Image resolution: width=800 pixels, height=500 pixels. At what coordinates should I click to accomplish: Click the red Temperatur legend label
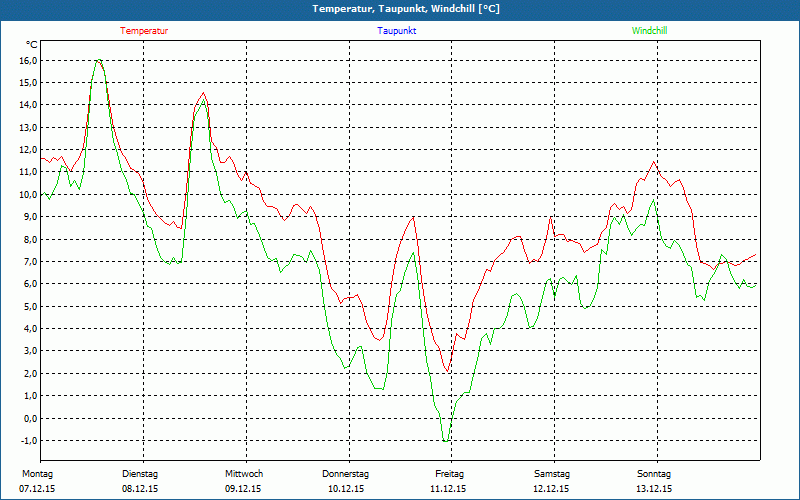click(x=144, y=31)
